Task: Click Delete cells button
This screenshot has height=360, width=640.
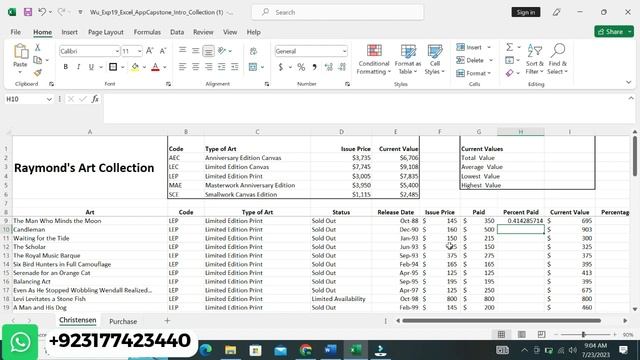Action: (x=474, y=60)
